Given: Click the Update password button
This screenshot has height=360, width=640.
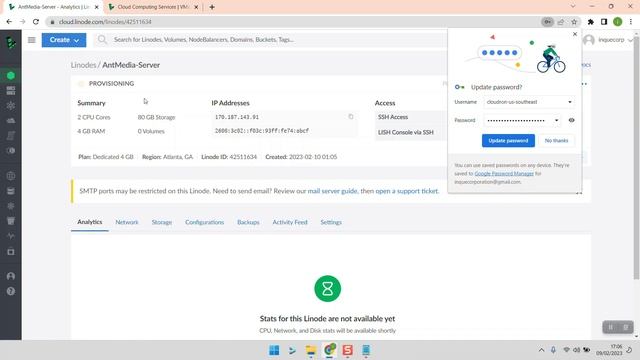Looking at the screenshot, I should click(508, 140).
